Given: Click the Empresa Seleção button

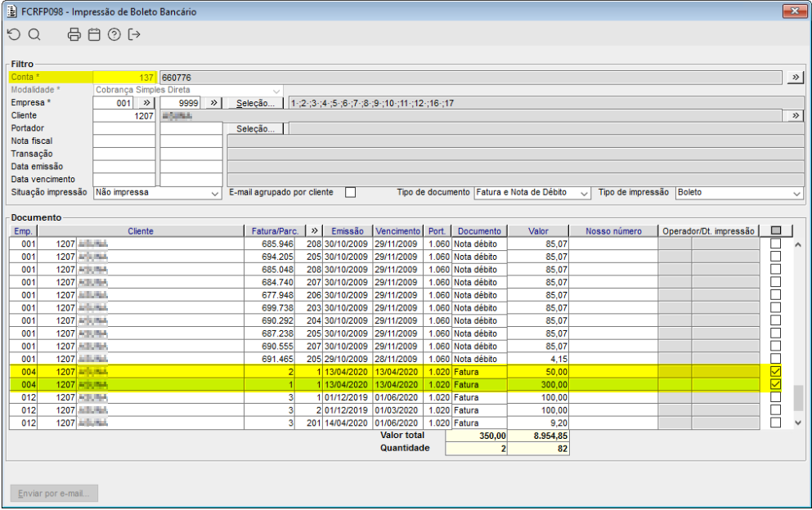Looking at the screenshot, I should coord(255,103).
